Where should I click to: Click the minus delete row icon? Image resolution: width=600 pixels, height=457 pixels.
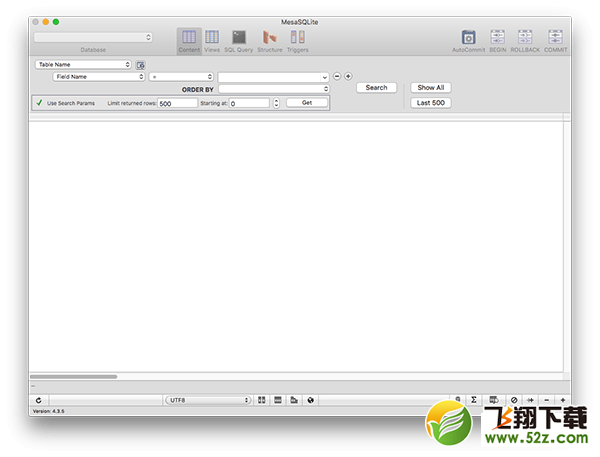546,400
